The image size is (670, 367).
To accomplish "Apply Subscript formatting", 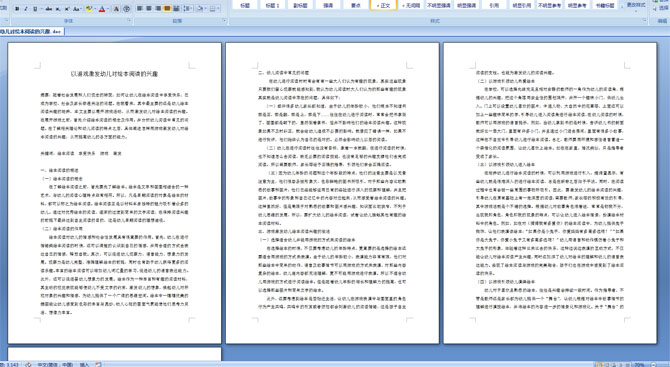I will click(x=58, y=9).
